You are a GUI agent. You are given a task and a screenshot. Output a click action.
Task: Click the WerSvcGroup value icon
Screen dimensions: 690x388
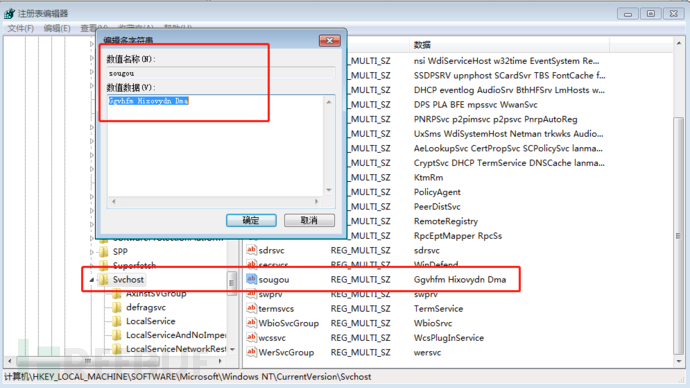[251, 352]
